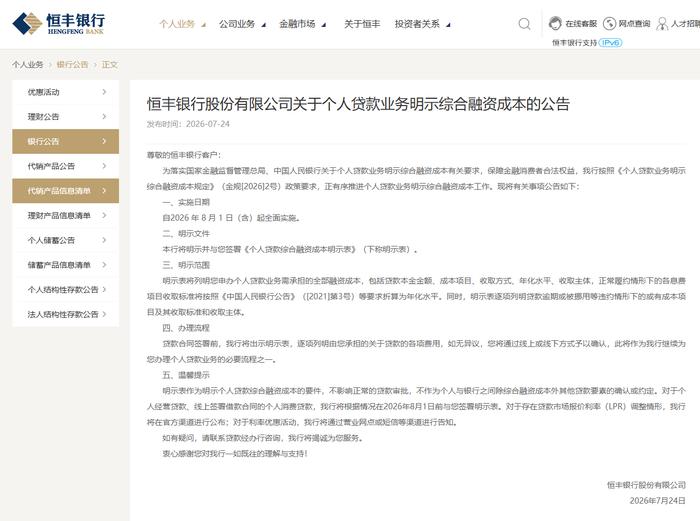Click the 尊敬的恒丰银行客户 greeting

pyautogui.click(x=184, y=155)
